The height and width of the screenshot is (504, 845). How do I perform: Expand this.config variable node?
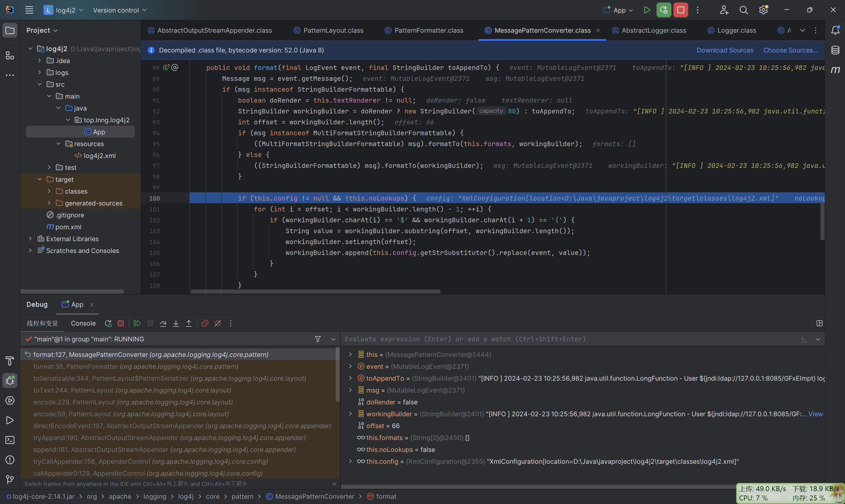click(350, 461)
